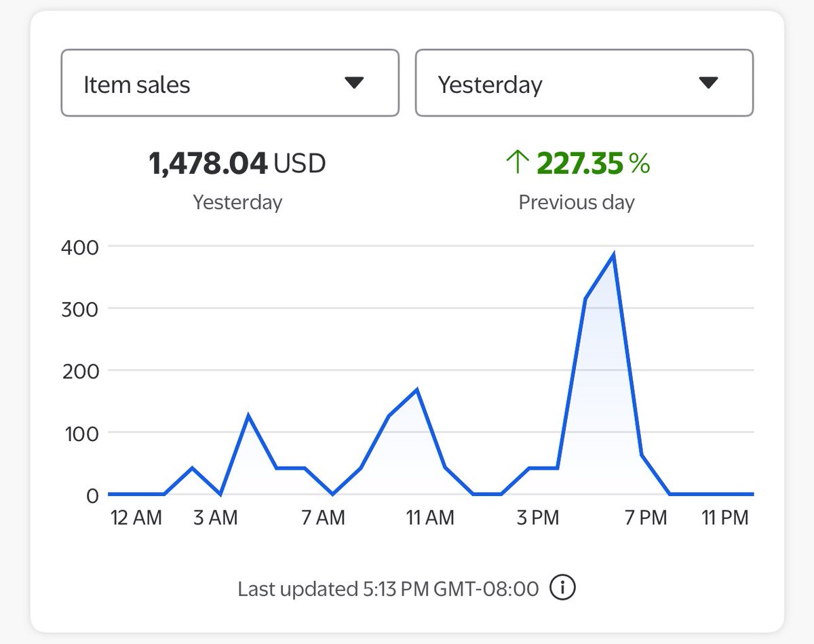
Task: Click the Previous day label
Action: pyautogui.click(x=577, y=202)
